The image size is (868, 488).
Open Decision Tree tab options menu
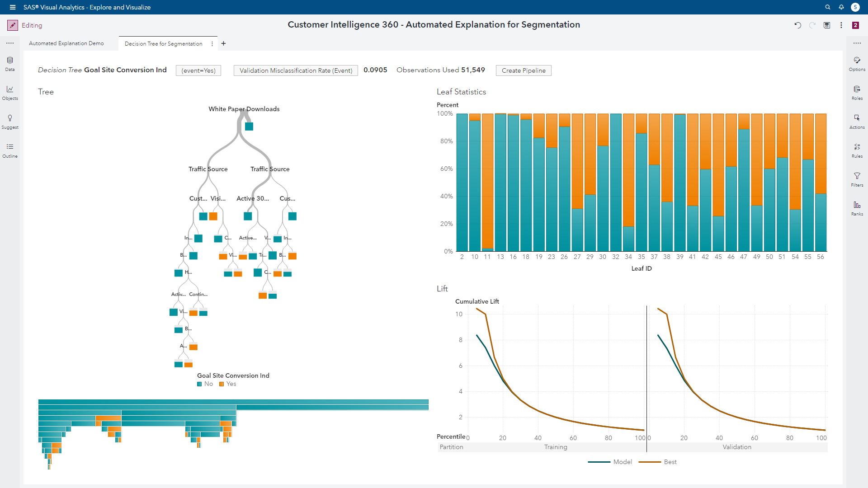212,44
